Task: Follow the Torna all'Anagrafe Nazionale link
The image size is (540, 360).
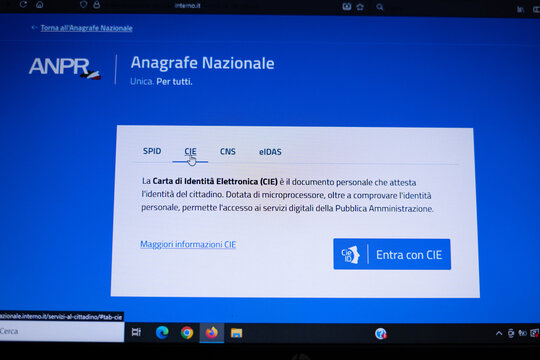Action: coord(86,28)
